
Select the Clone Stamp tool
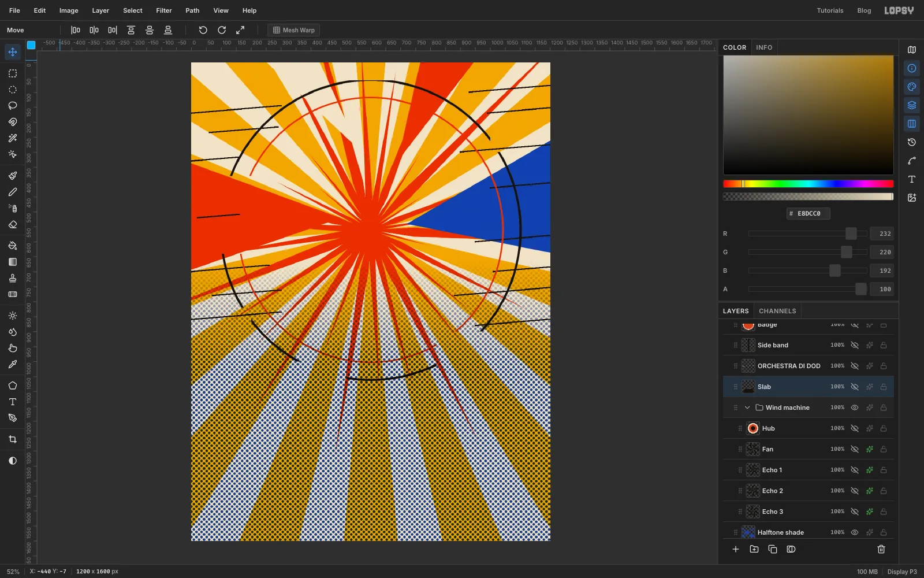pyautogui.click(x=13, y=278)
